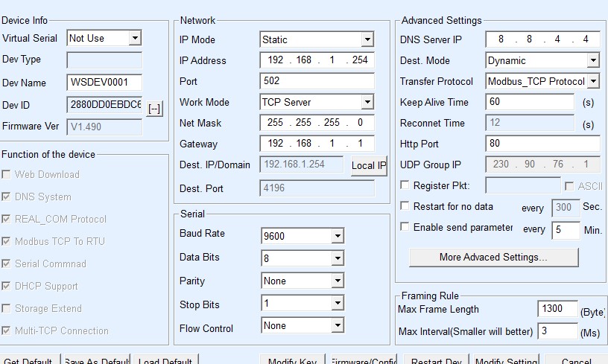Enable the Register Pkt checkbox
608x364 pixels.
(405, 185)
